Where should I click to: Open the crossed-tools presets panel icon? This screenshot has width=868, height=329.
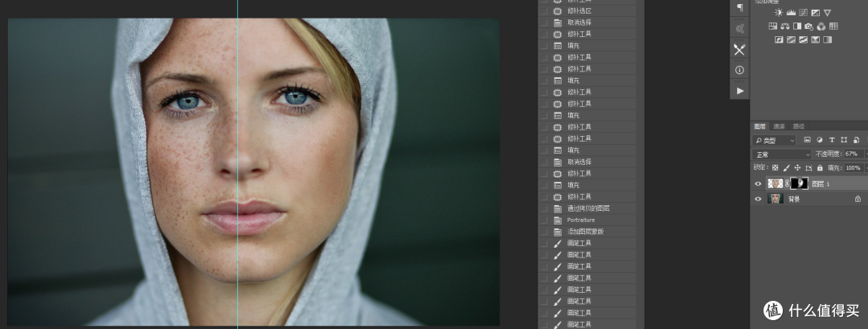click(739, 49)
